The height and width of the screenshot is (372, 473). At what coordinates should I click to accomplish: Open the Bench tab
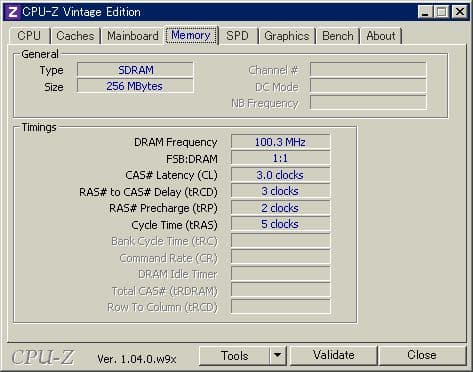(338, 36)
